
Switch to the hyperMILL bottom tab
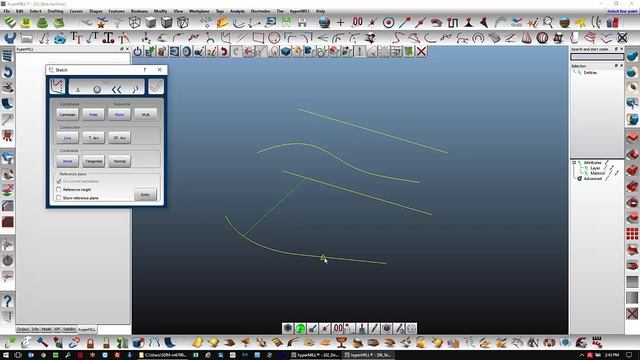pos(87,329)
